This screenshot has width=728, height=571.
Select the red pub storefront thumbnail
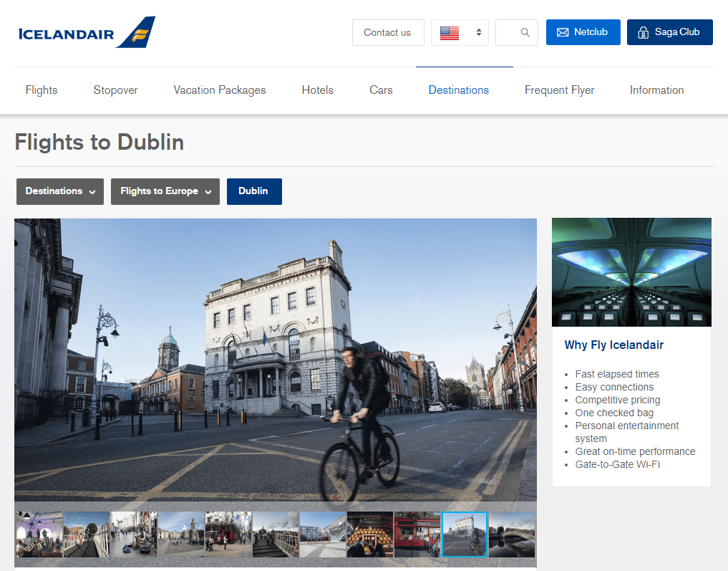[417, 534]
